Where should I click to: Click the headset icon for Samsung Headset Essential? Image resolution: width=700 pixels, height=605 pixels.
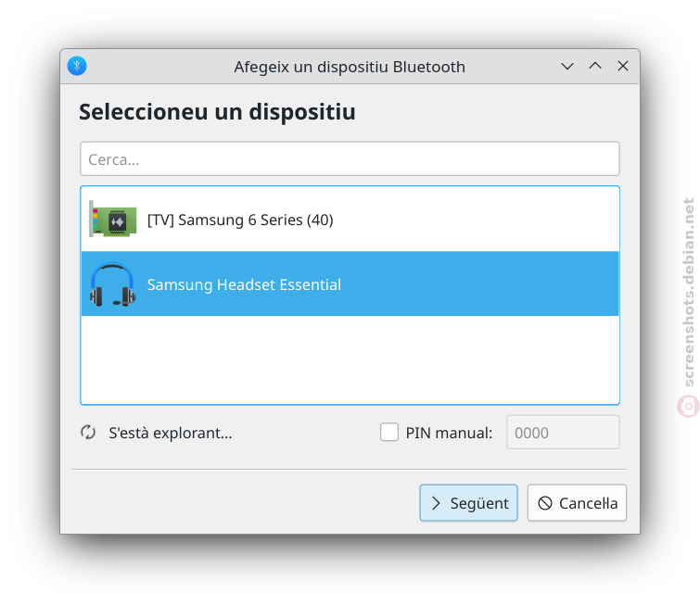(112, 284)
